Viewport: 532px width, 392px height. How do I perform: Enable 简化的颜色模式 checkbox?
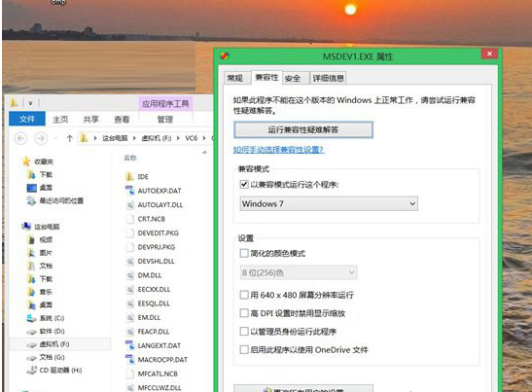tap(244, 253)
